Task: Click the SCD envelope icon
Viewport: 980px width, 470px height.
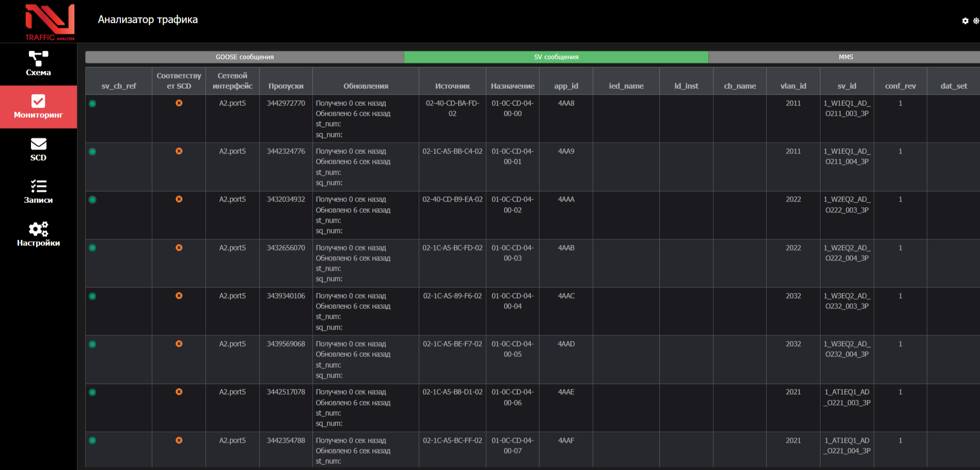Action: tap(38, 144)
